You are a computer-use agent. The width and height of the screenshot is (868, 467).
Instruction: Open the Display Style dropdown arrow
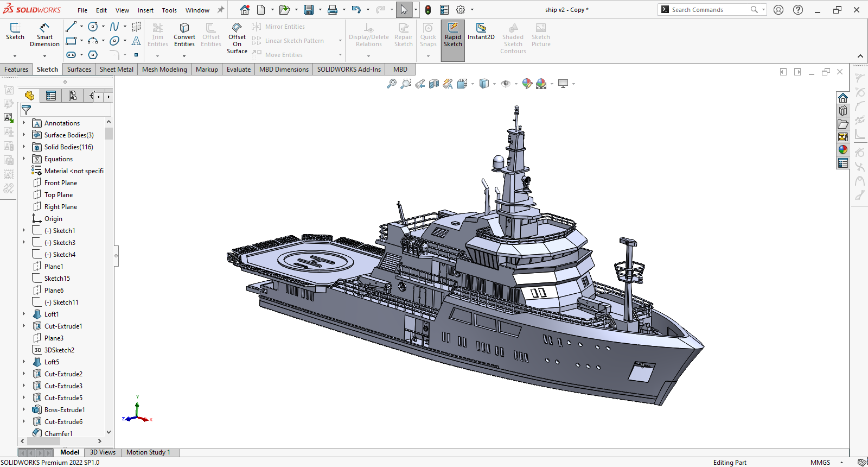click(x=494, y=84)
